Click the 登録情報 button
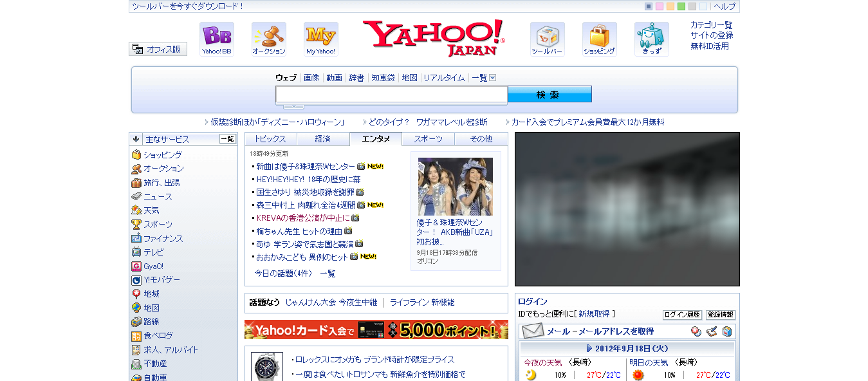The width and height of the screenshot is (868, 381). click(721, 315)
